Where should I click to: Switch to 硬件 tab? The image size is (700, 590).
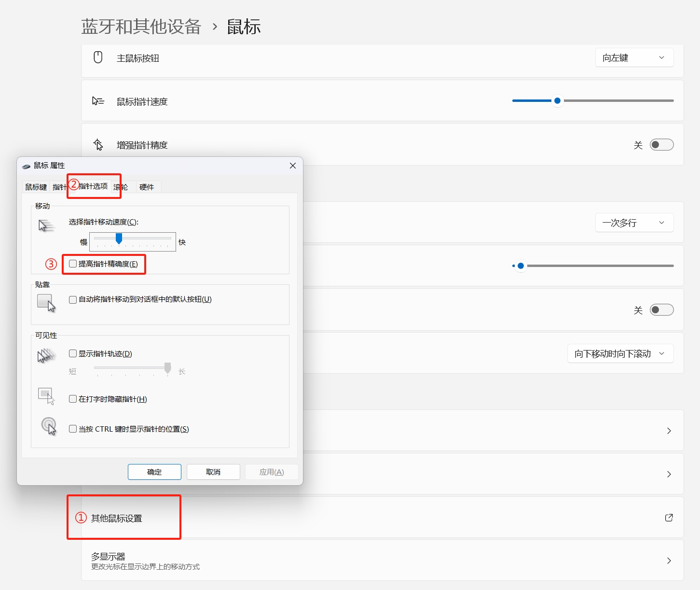point(146,187)
